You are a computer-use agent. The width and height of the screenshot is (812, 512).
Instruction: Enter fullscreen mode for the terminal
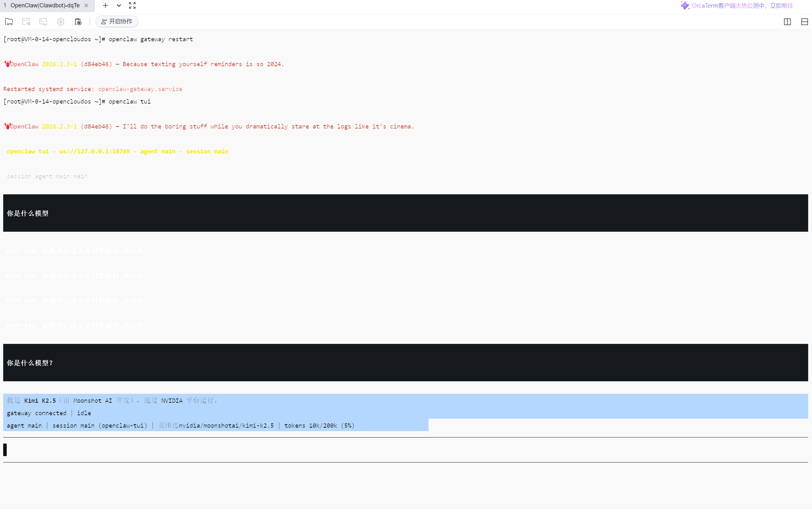132,5
